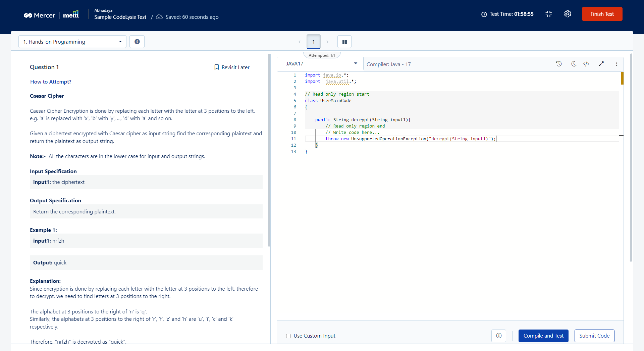Open the editor three-dot more options menu

click(616, 64)
